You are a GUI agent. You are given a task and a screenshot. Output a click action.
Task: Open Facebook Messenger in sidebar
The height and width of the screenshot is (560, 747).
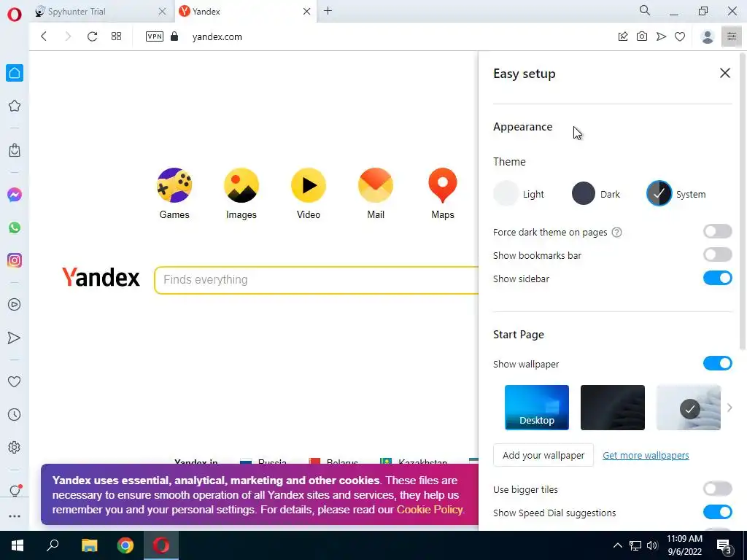point(15,195)
